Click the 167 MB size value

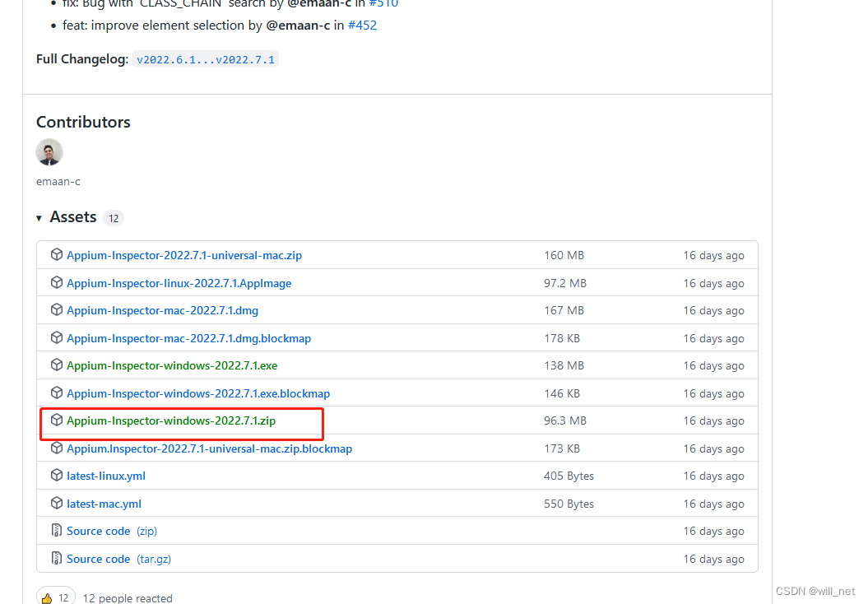(x=564, y=310)
